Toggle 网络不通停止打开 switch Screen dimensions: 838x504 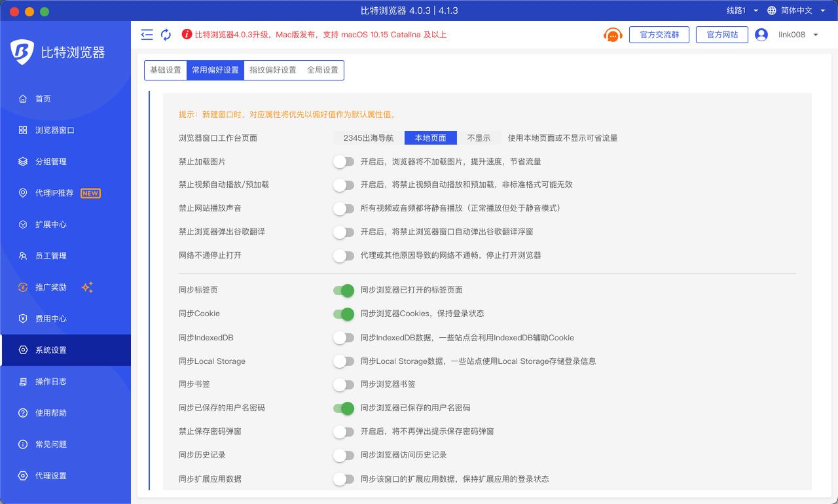pyautogui.click(x=344, y=255)
